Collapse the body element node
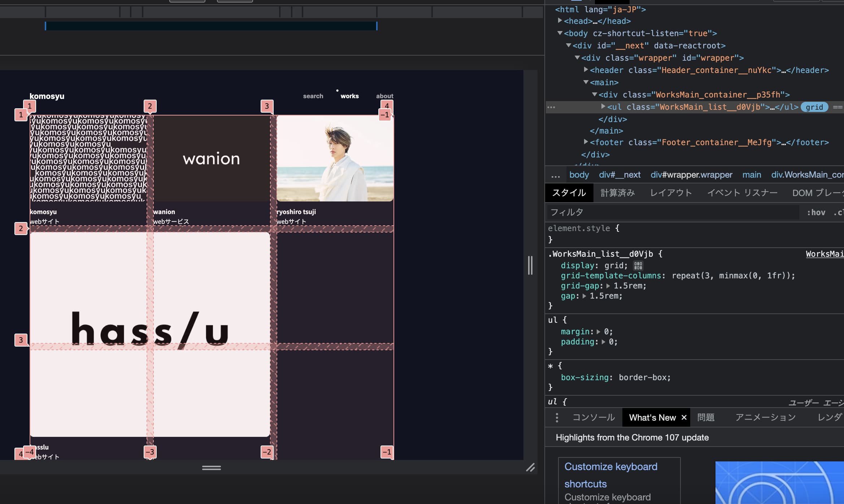 click(x=560, y=33)
